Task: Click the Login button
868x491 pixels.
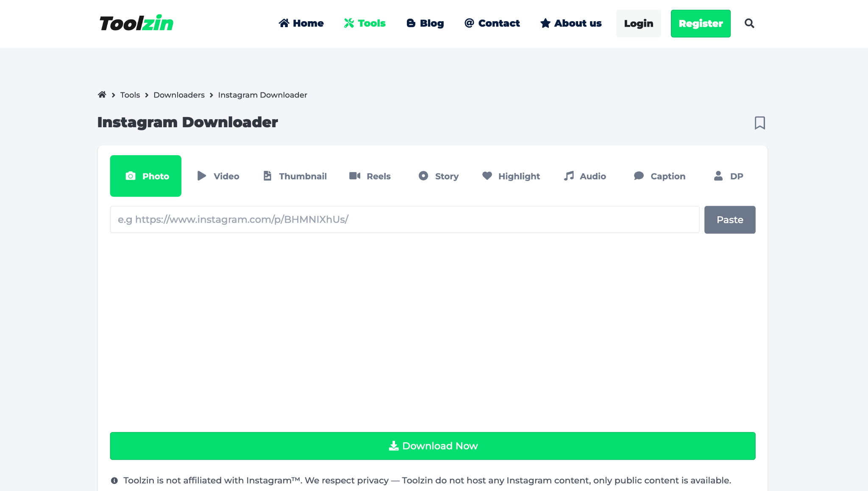Action: [638, 23]
